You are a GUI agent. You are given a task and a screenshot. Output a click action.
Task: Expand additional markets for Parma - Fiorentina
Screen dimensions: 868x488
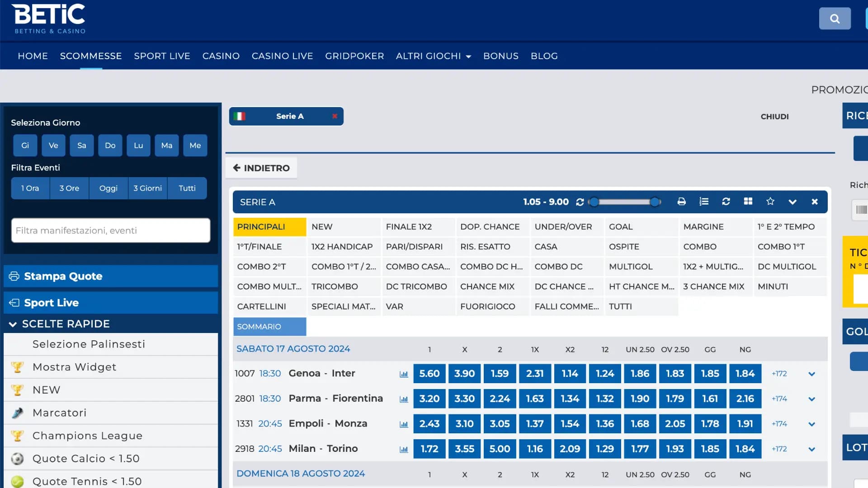click(812, 399)
